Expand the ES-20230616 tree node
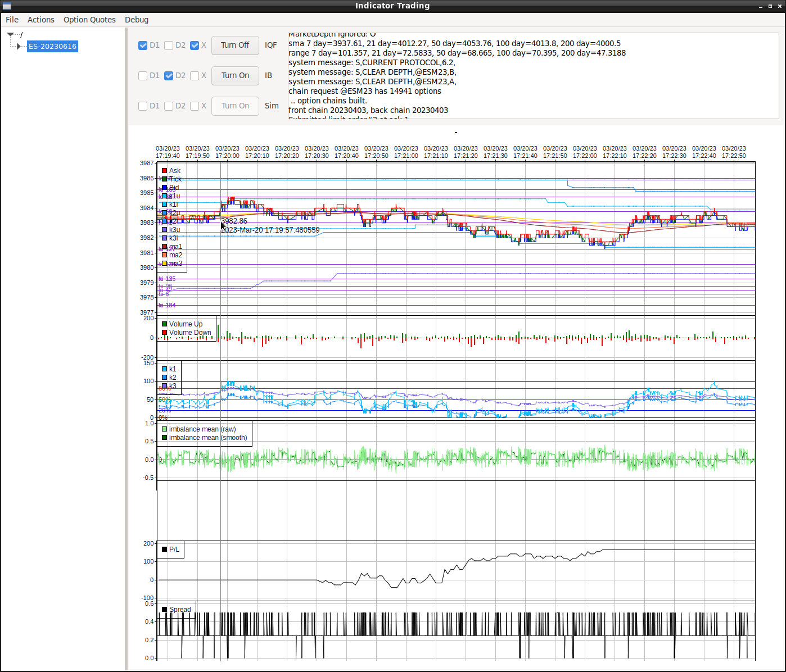 pos(19,46)
